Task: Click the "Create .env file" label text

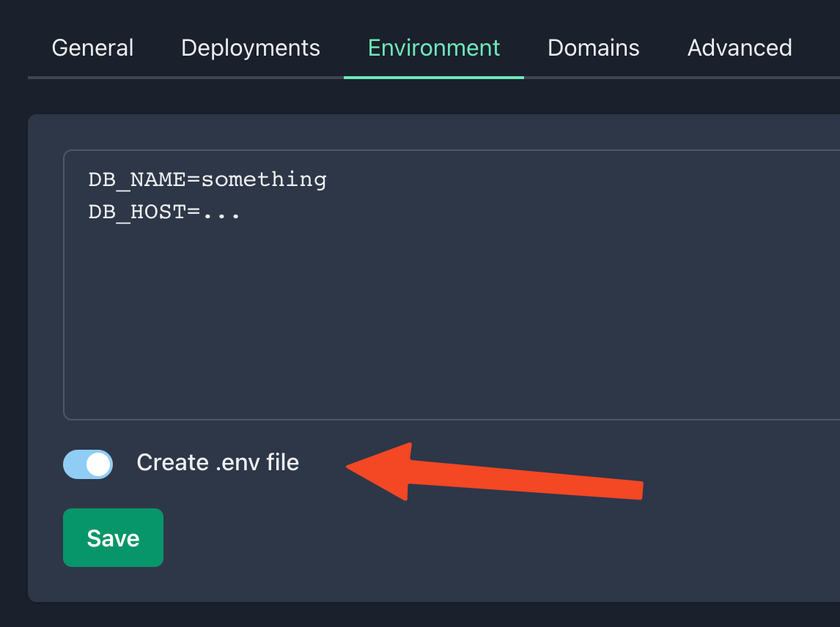Action: 218,462
